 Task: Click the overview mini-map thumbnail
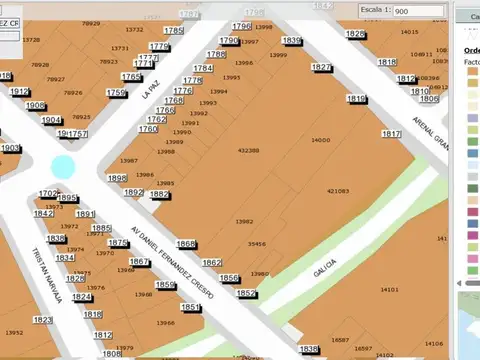point(469,326)
